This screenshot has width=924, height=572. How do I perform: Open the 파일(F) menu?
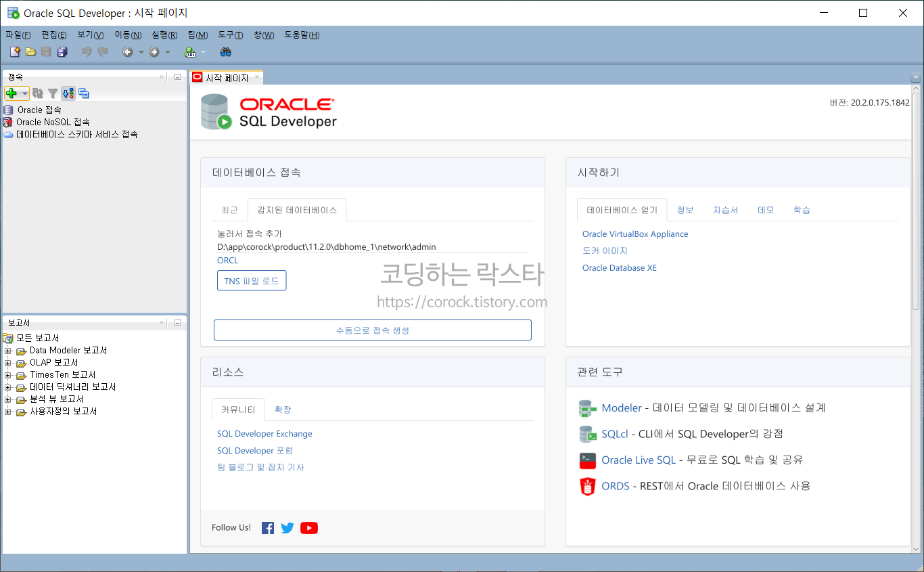point(18,35)
